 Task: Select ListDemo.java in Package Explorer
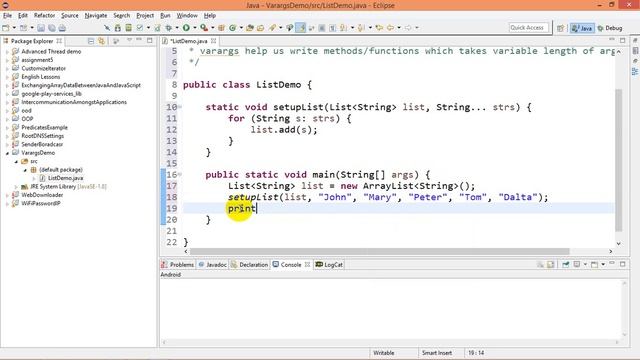pyautogui.click(x=65, y=178)
